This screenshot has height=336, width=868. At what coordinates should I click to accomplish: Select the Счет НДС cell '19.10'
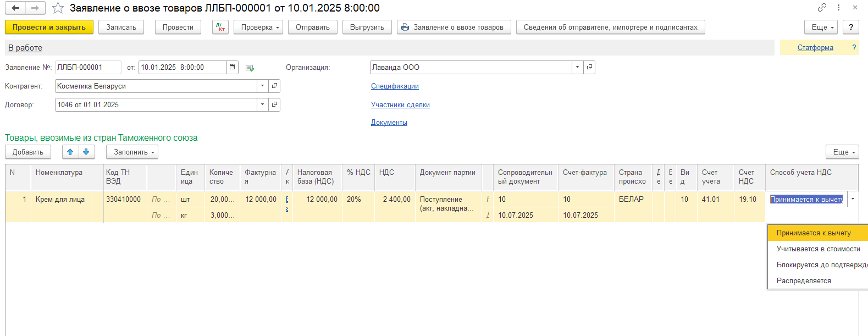[749, 199]
